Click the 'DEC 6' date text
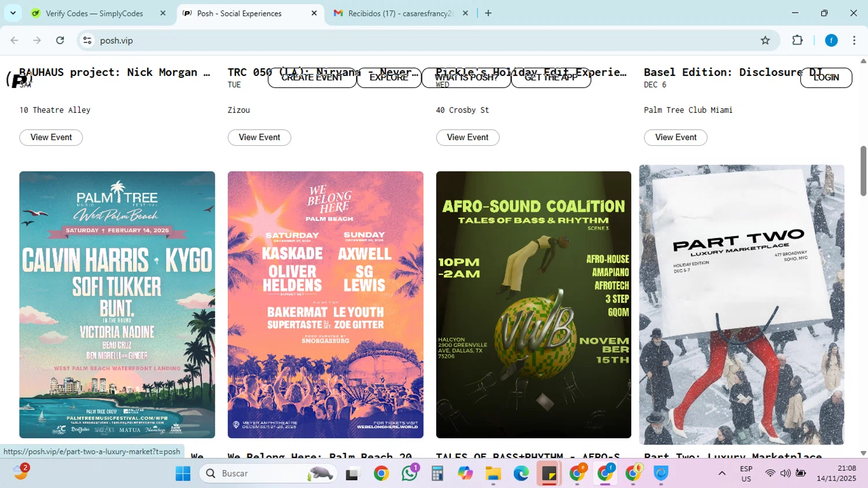868x488 pixels. click(655, 85)
